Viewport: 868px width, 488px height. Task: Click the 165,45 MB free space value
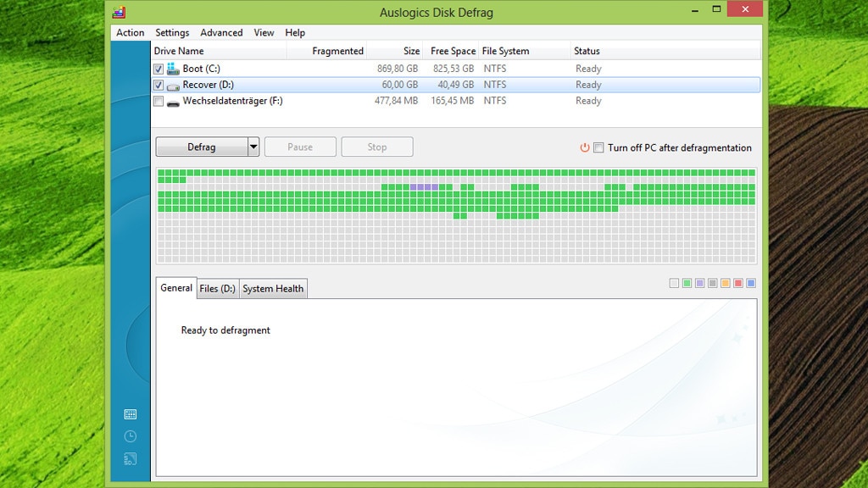[453, 101]
